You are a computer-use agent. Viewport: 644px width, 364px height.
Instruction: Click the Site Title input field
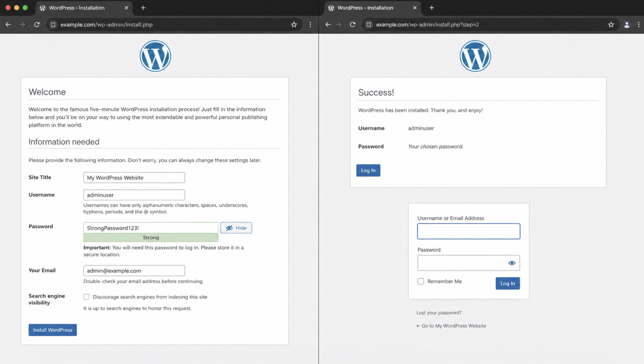[x=134, y=177]
